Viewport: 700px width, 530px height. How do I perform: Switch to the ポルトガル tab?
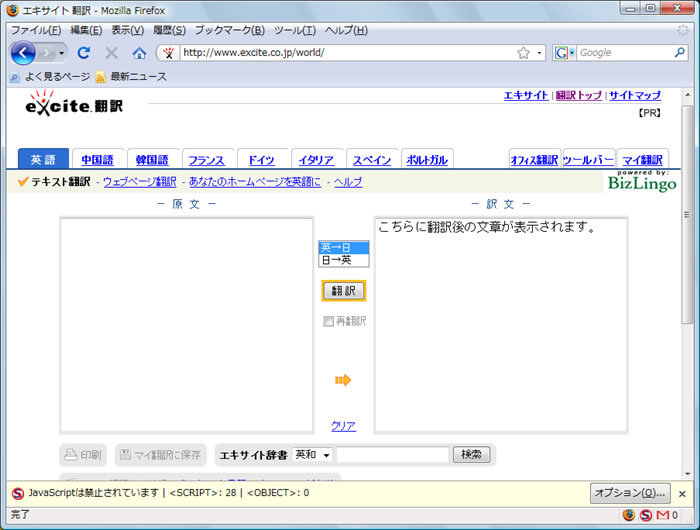[427, 160]
